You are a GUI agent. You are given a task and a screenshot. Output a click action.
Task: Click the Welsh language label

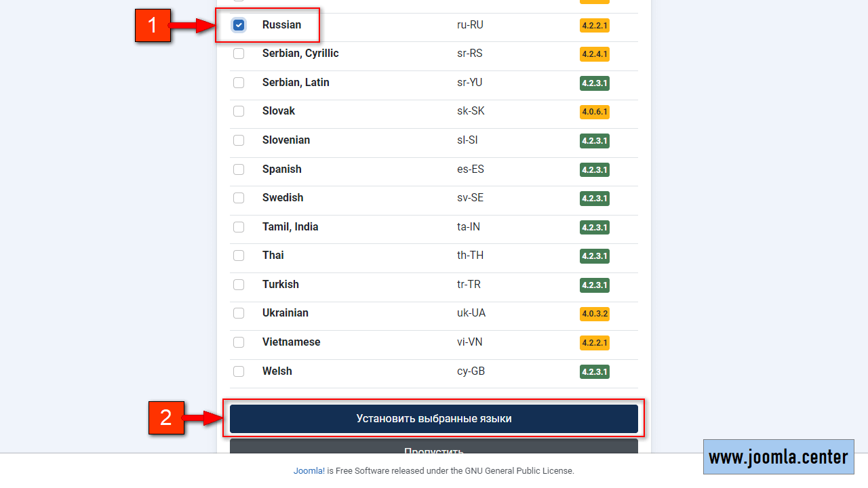click(277, 371)
